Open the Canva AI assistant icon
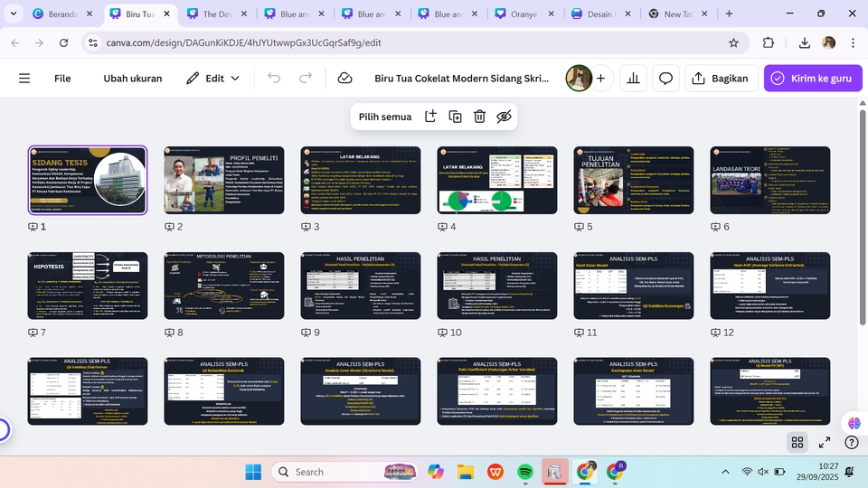The image size is (868, 488). pos(854,423)
